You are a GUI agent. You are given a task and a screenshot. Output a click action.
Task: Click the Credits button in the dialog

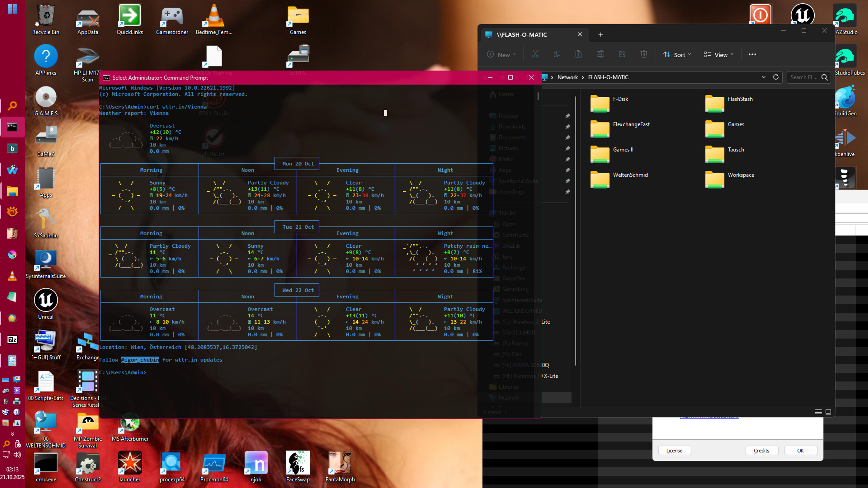click(762, 451)
